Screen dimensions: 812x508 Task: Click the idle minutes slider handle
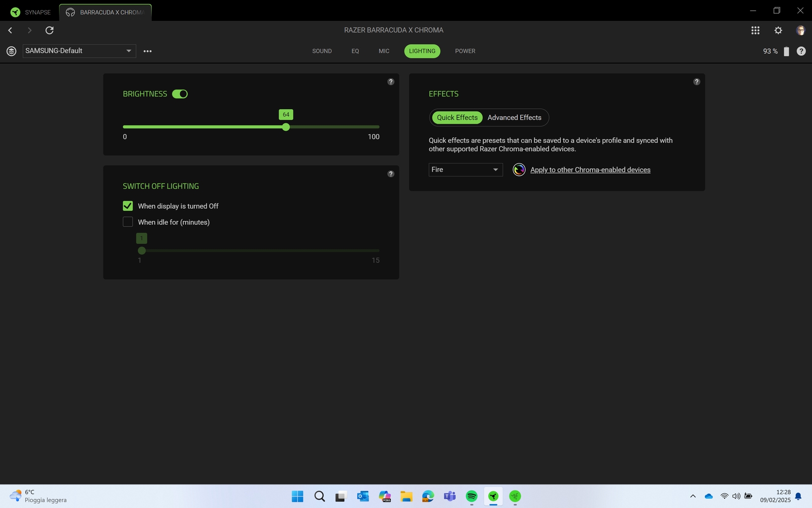142,250
